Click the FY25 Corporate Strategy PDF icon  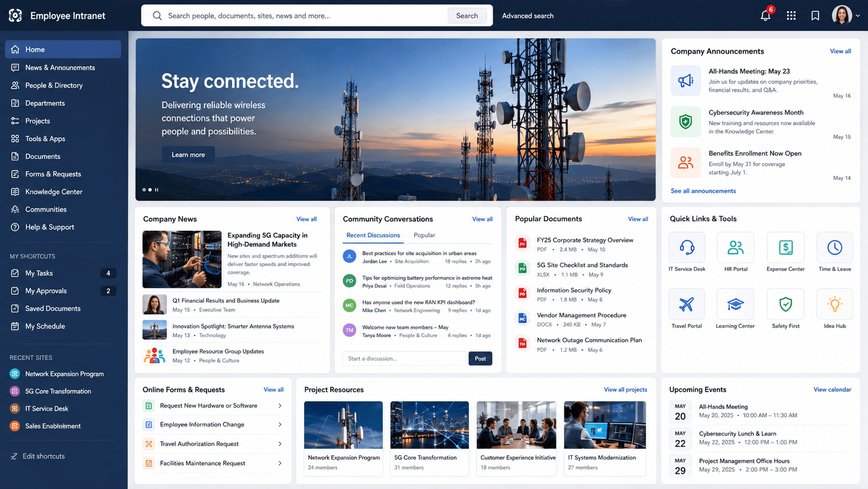point(522,243)
